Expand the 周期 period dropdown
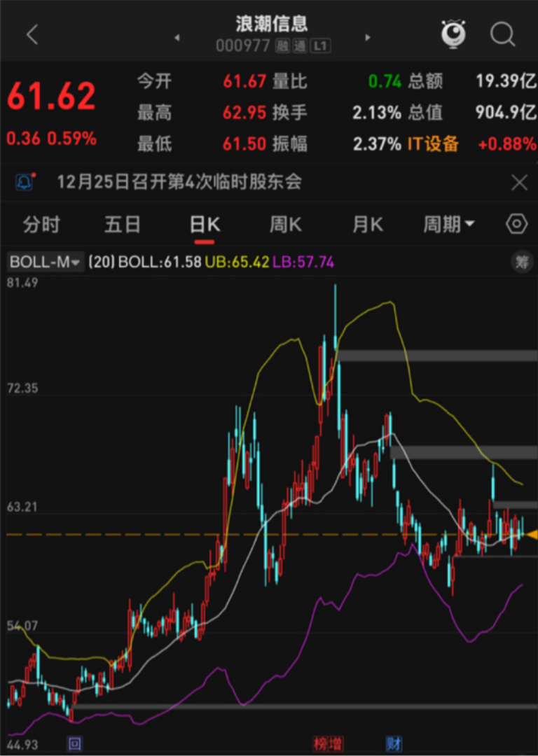 tap(449, 225)
